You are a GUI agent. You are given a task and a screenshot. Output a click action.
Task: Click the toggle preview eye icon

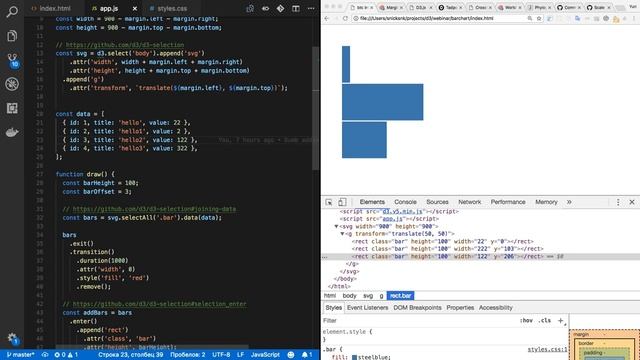265,8
